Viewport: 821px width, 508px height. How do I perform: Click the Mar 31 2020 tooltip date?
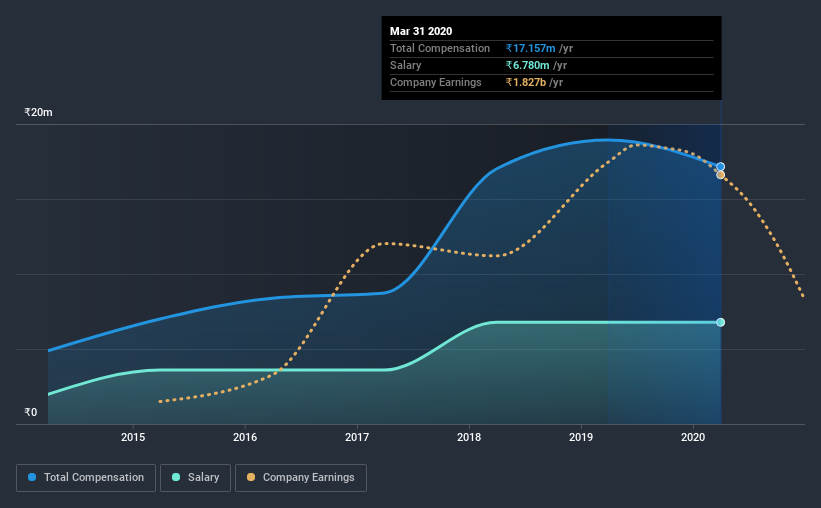[421, 31]
